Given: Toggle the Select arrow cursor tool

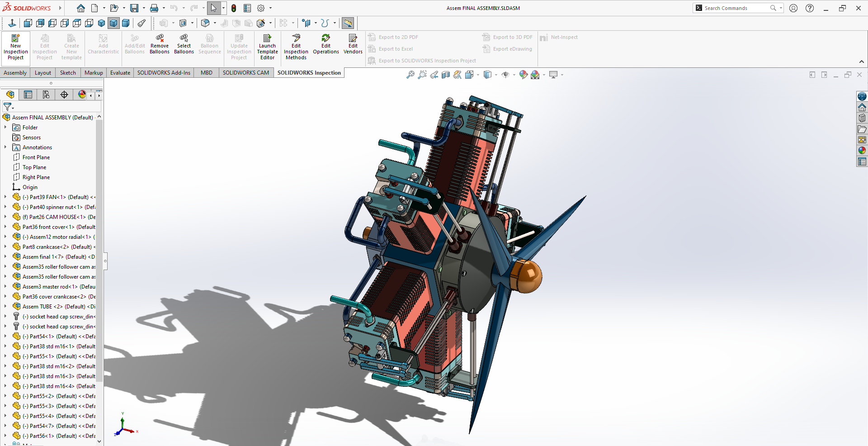Looking at the screenshot, I should [213, 8].
